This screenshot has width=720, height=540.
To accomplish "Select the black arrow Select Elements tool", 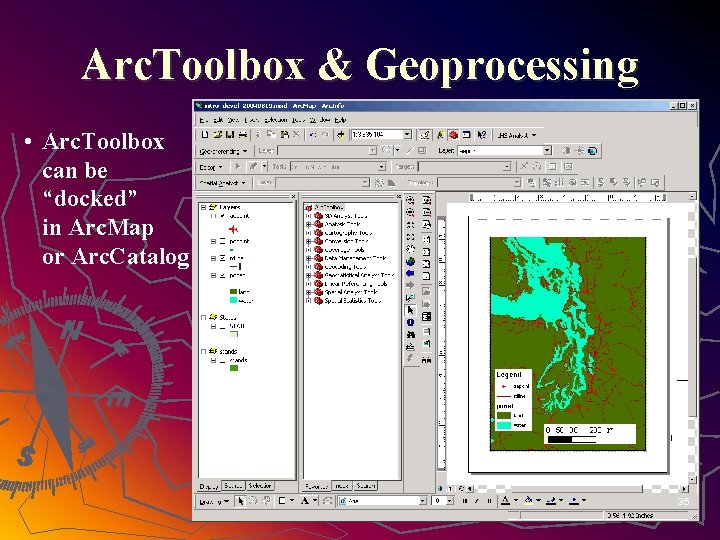I will 411,310.
